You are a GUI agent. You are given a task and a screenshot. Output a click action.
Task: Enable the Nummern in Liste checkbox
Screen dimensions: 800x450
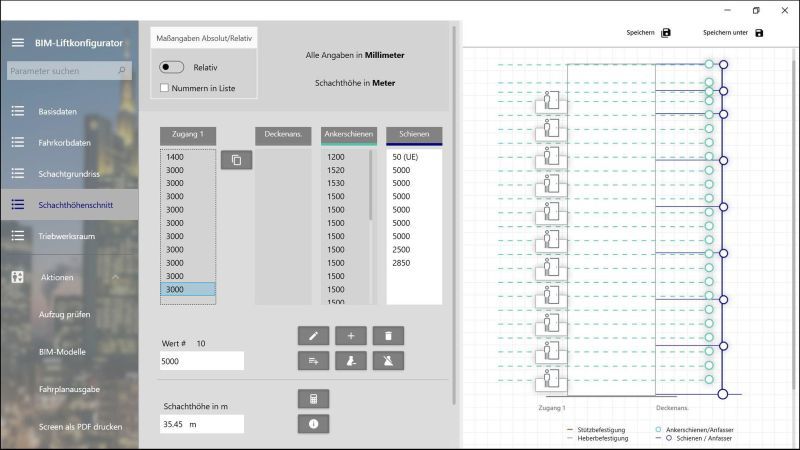(165, 88)
